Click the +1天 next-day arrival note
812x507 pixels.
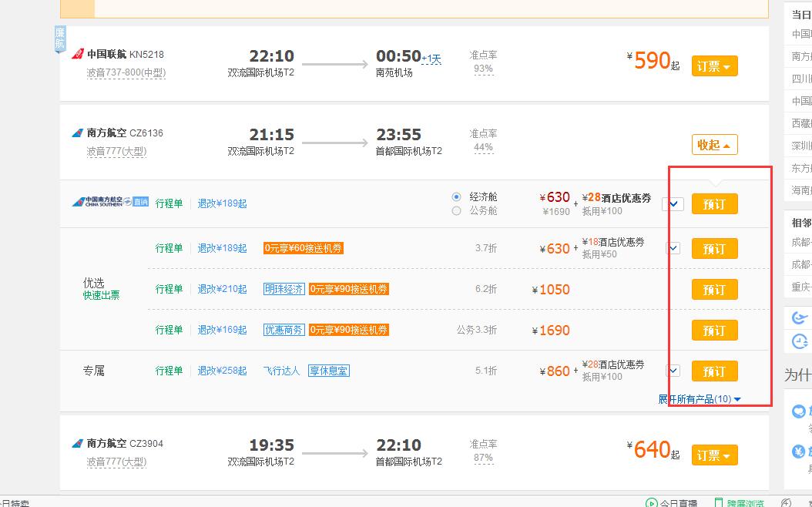click(x=431, y=59)
